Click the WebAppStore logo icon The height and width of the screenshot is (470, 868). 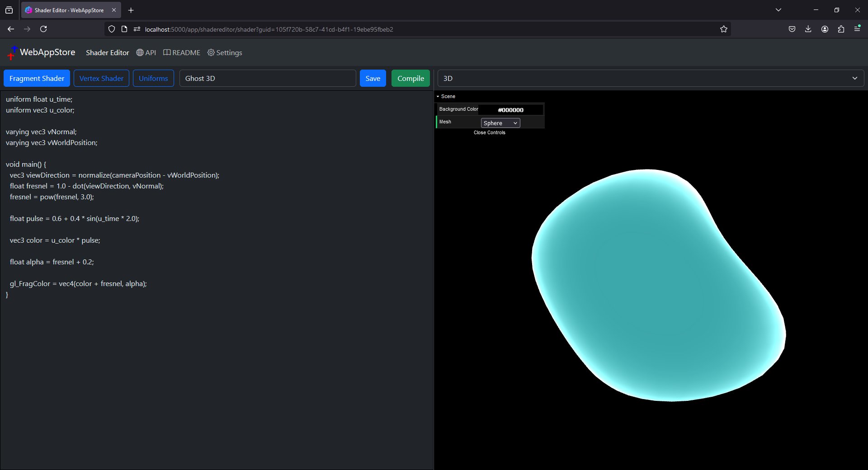tap(12, 53)
